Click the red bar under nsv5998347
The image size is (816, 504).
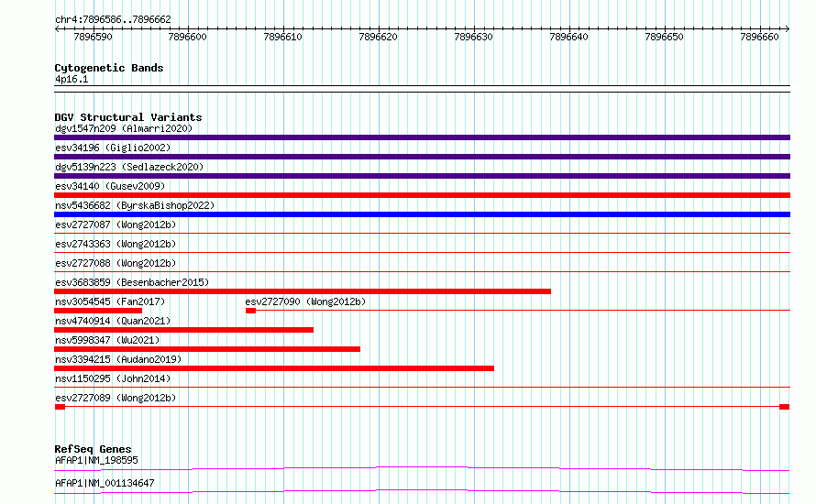click(x=207, y=349)
